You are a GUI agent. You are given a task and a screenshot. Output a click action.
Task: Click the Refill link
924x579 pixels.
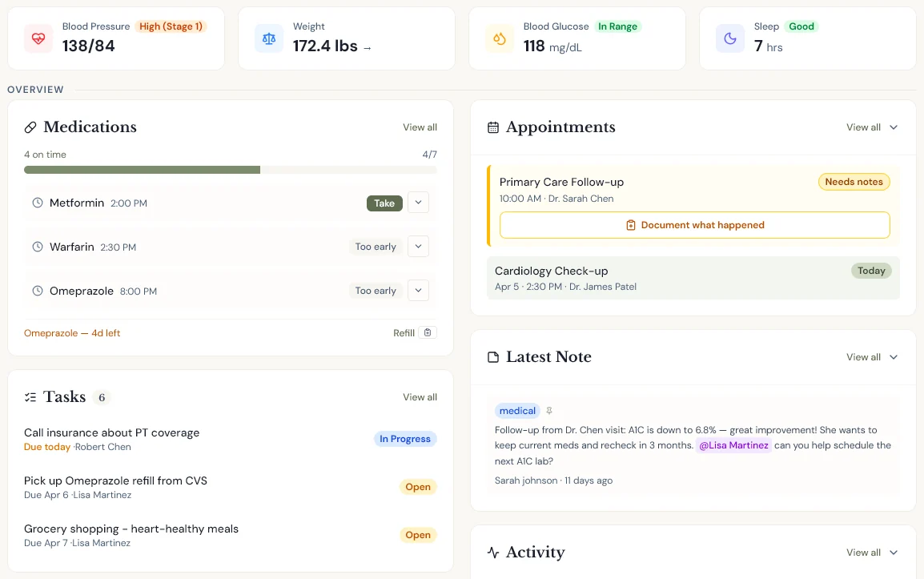(404, 333)
